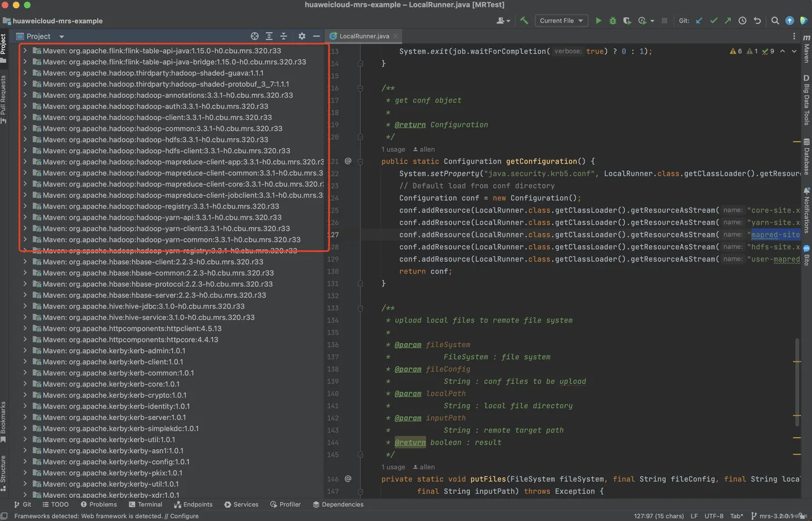The image size is (812, 521).
Task: Hide the Project panel with minus icon
Action: pos(316,36)
